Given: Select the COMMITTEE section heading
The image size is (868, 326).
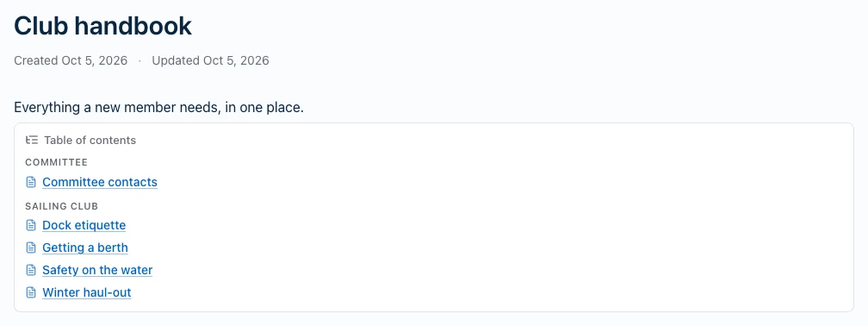Looking at the screenshot, I should [x=57, y=162].
